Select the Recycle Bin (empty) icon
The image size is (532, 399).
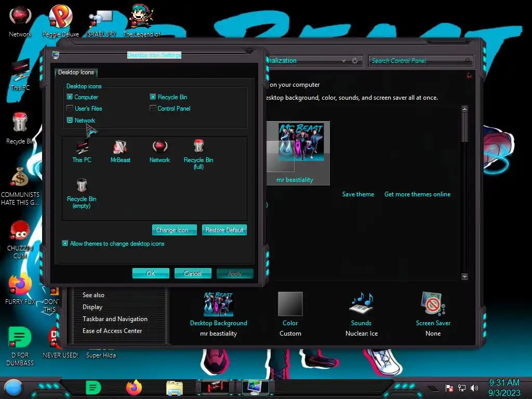[x=82, y=193]
